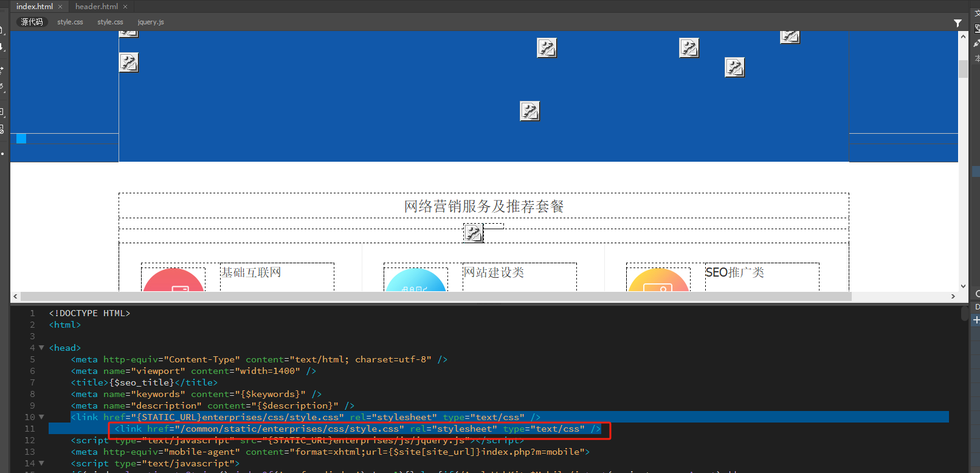
Task: Click the <html> tag on line 2
Action: pyautogui.click(x=64, y=325)
